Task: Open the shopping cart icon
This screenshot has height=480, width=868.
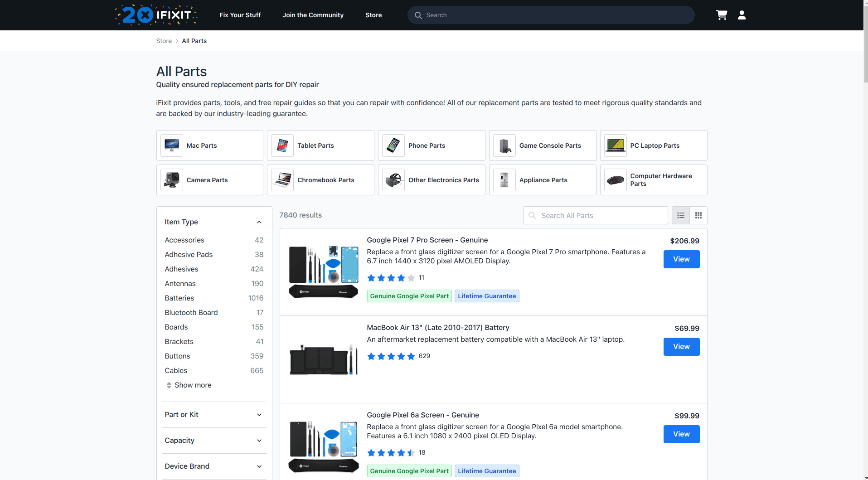Action: [x=722, y=15]
